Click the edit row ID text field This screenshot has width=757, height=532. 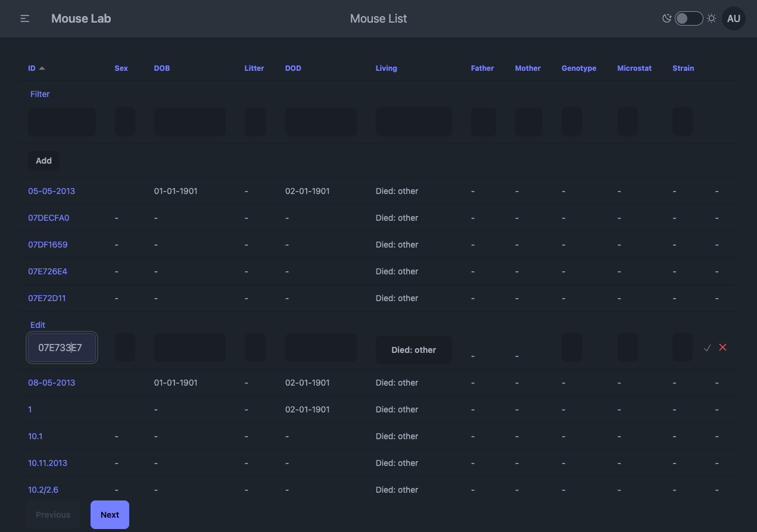(62, 348)
